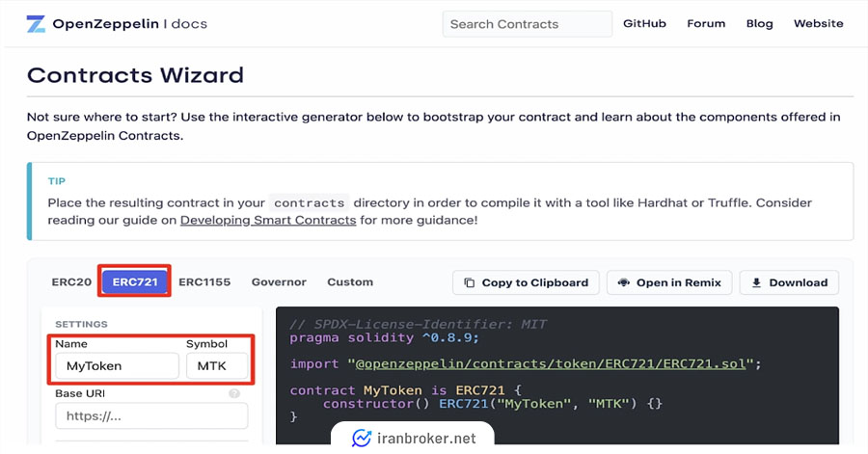Click the Remix icon in Open in Remix
The width and height of the screenshot is (868, 454).
coord(624,282)
